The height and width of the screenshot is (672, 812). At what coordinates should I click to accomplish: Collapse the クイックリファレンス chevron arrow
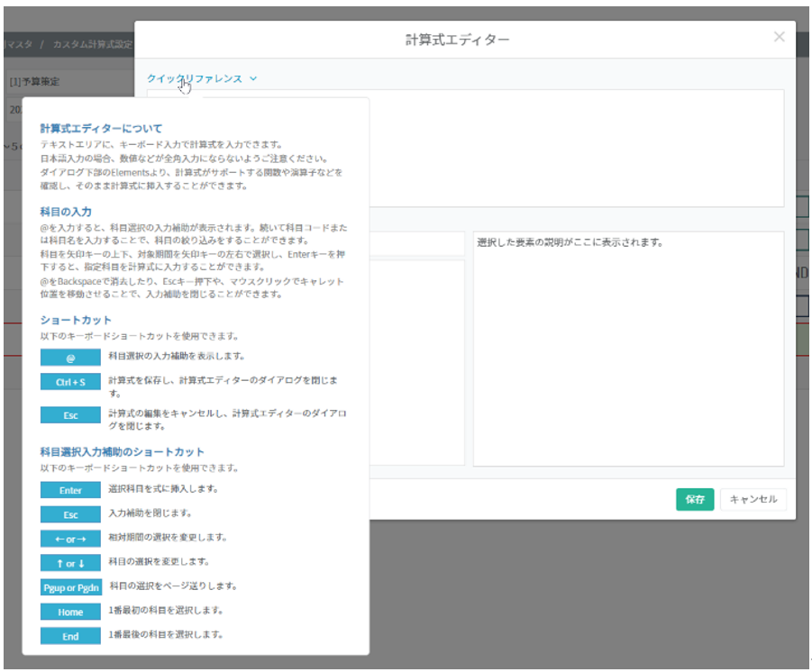pos(253,78)
